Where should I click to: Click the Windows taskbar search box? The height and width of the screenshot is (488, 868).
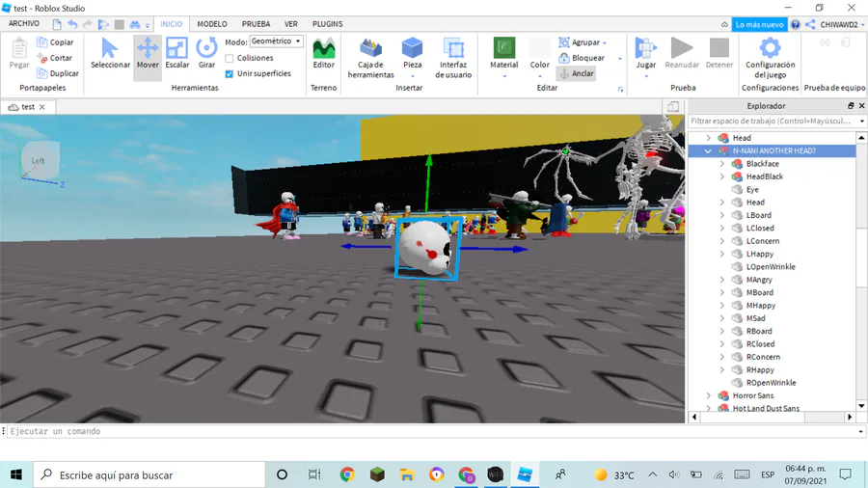point(149,474)
